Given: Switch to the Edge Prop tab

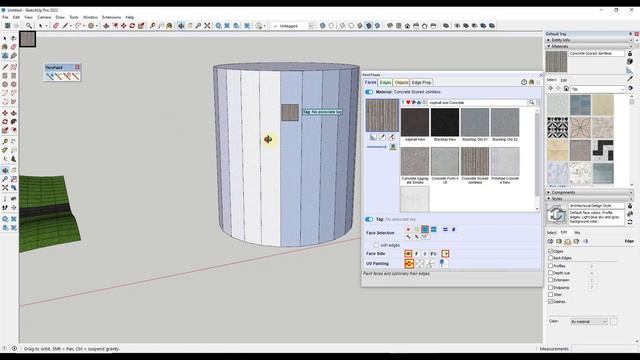Looking at the screenshot, I should 421,82.
